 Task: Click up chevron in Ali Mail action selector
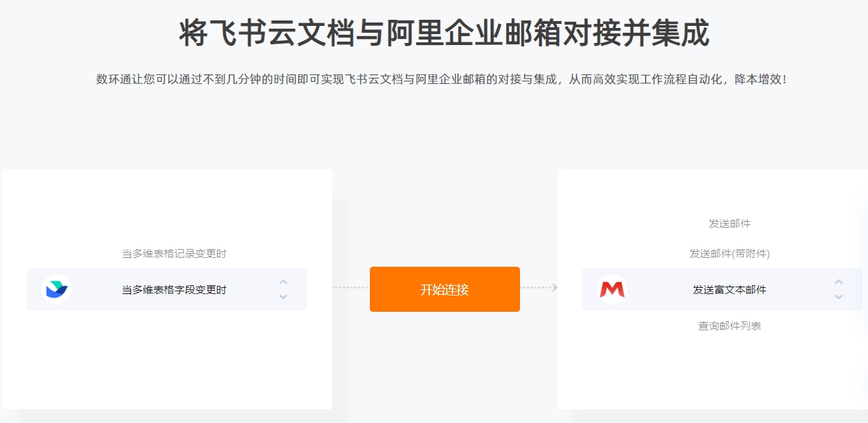point(839,282)
